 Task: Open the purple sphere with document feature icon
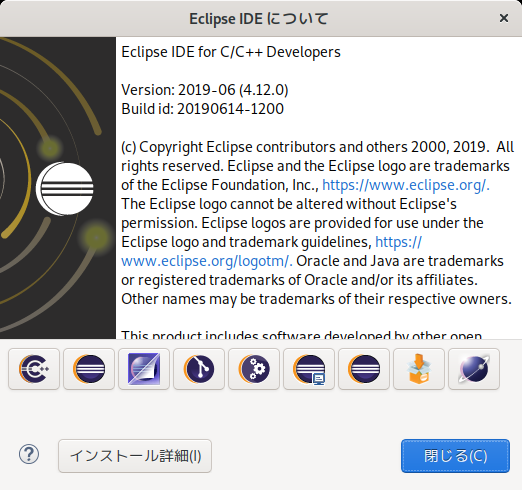pyautogui.click(x=144, y=369)
